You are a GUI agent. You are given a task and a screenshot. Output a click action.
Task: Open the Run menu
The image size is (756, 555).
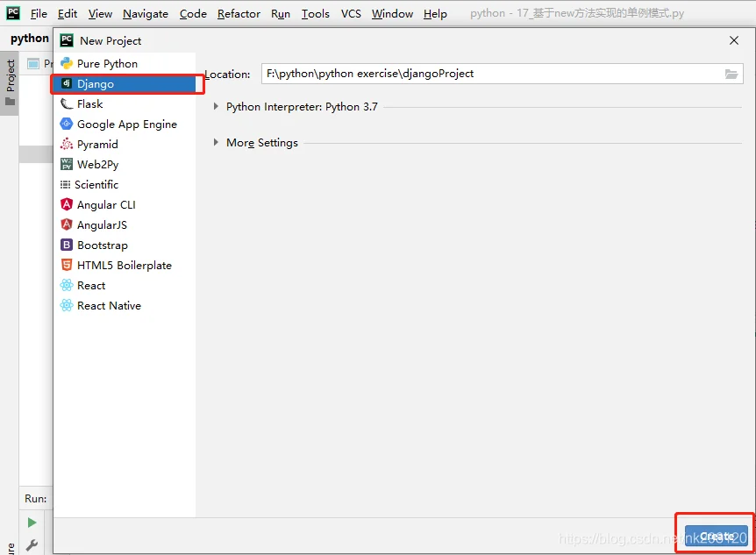281,14
